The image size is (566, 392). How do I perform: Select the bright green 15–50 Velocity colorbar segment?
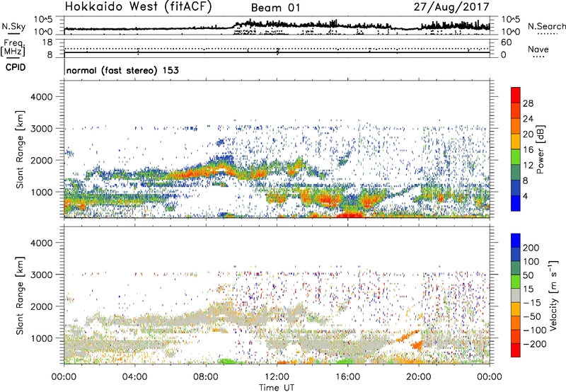tap(516, 282)
